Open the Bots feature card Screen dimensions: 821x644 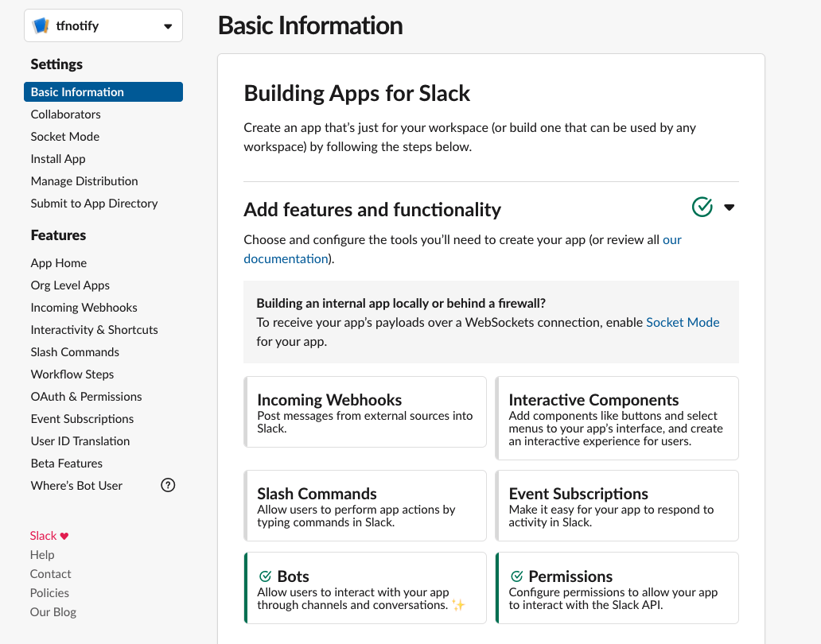[x=365, y=588]
